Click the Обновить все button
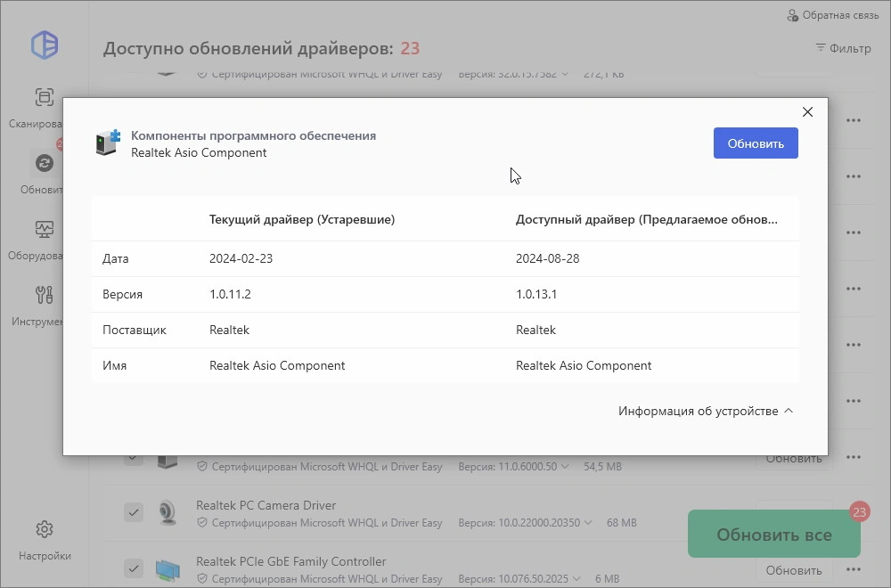The image size is (891, 588). pos(774,534)
